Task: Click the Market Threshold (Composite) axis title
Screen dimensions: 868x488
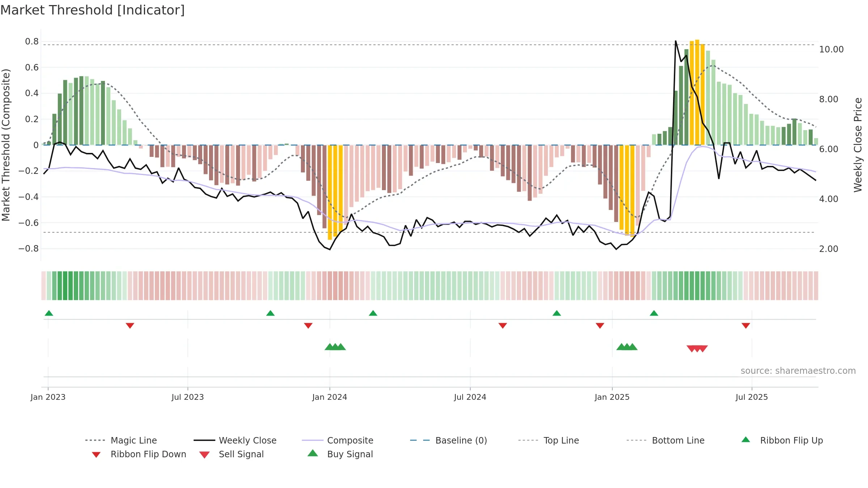Action: [x=6, y=145]
